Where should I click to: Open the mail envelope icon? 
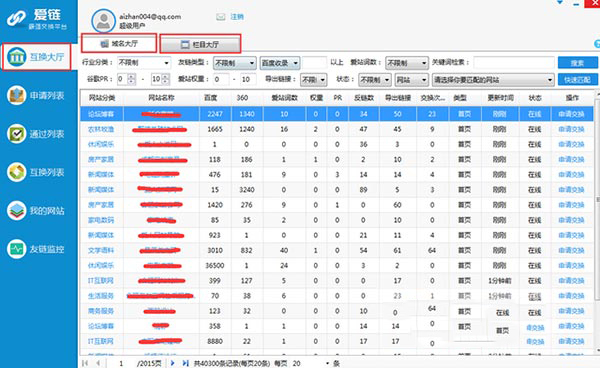221,17
